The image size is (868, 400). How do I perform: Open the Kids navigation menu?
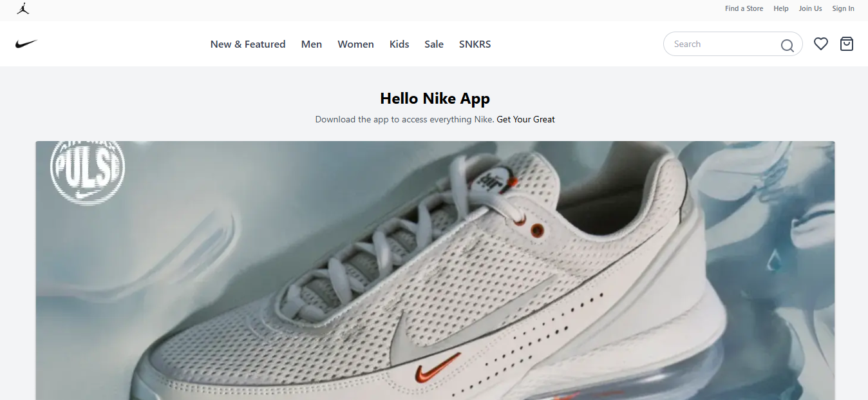[399, 44]
